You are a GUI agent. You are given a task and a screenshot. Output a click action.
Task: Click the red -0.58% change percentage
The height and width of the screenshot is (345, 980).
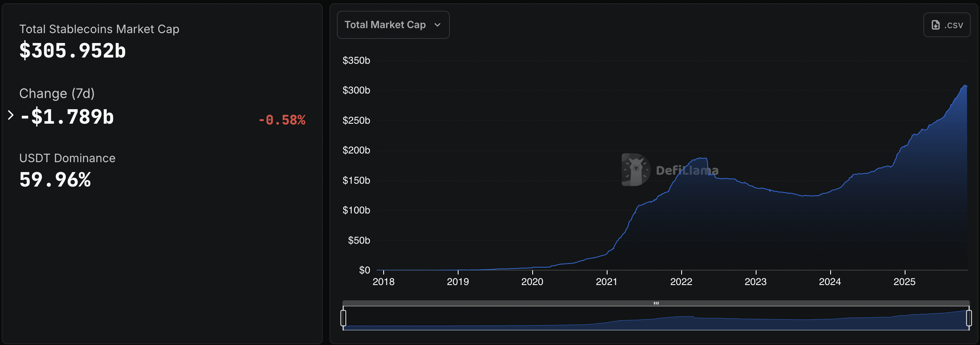click(282, 120)
